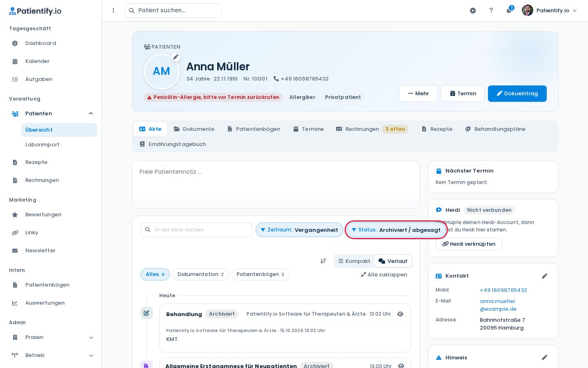
Task: Open Dashboard from the sidebar
Action: (x=51, y=43)
